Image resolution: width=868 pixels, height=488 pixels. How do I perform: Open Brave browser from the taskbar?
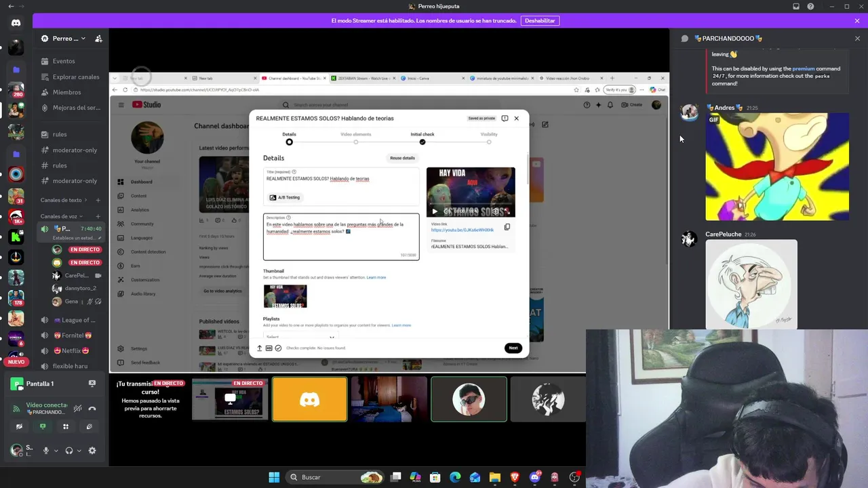pos(515,477)
